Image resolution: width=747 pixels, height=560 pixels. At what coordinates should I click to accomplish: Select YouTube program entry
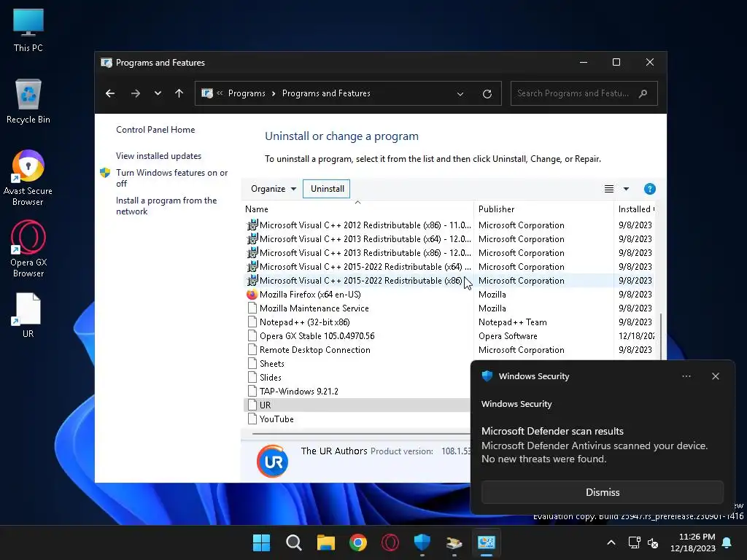coord(357,419)
